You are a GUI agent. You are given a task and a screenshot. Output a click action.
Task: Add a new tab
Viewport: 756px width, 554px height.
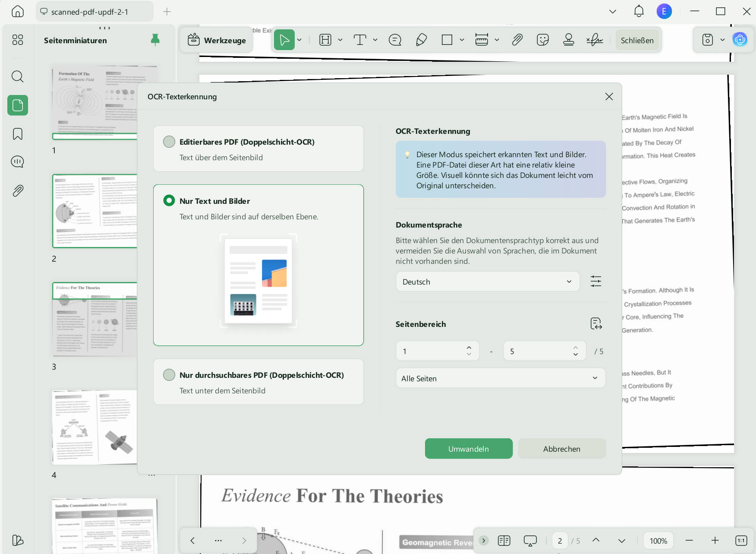click(167, 12)
